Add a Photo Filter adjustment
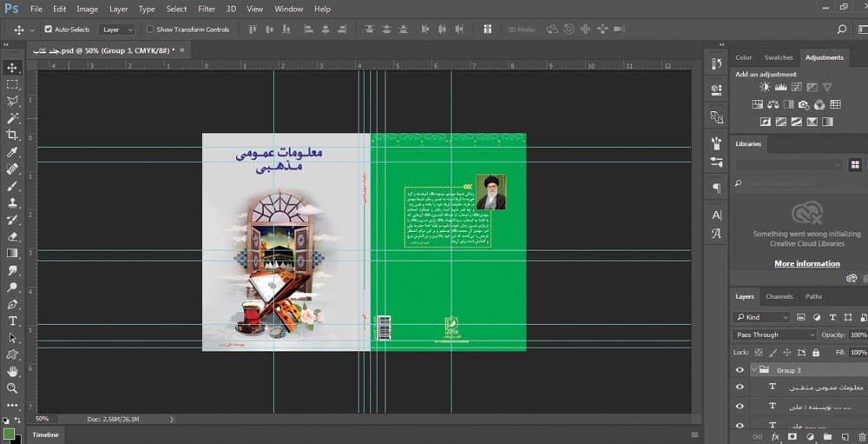This screenshot has width=868, height=444. coord(804,104)
